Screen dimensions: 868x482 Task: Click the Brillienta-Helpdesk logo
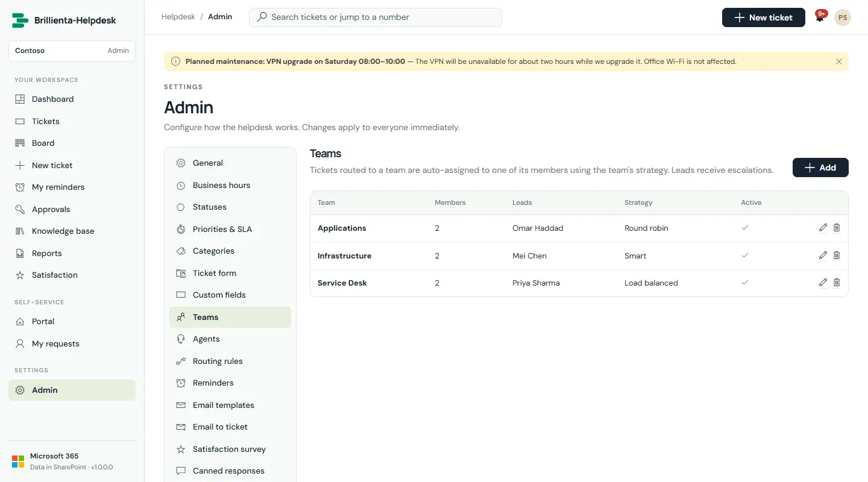pyautogui.click(x=20, y=20)
